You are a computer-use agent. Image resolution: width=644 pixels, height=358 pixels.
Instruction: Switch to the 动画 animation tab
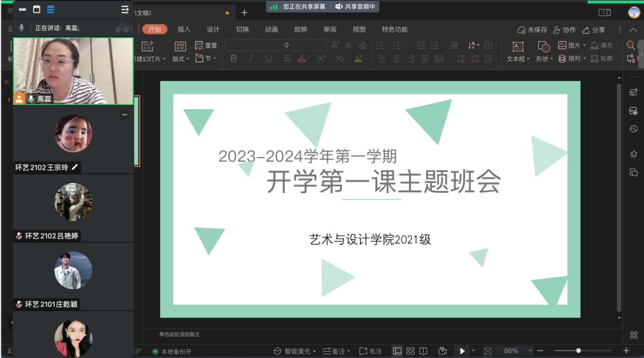pos(272,30)
